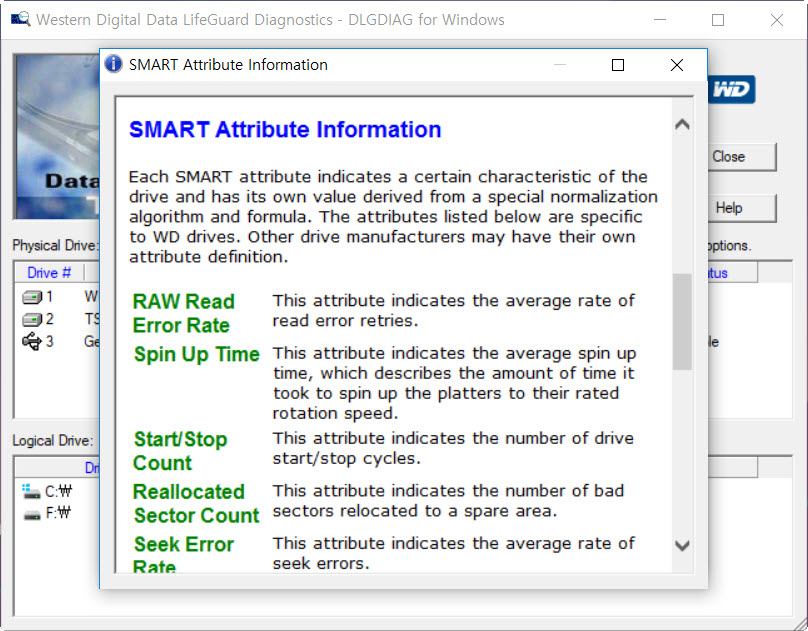Open Help in the main window
Viewport: 808px width, 631px height.
[742, 208]
